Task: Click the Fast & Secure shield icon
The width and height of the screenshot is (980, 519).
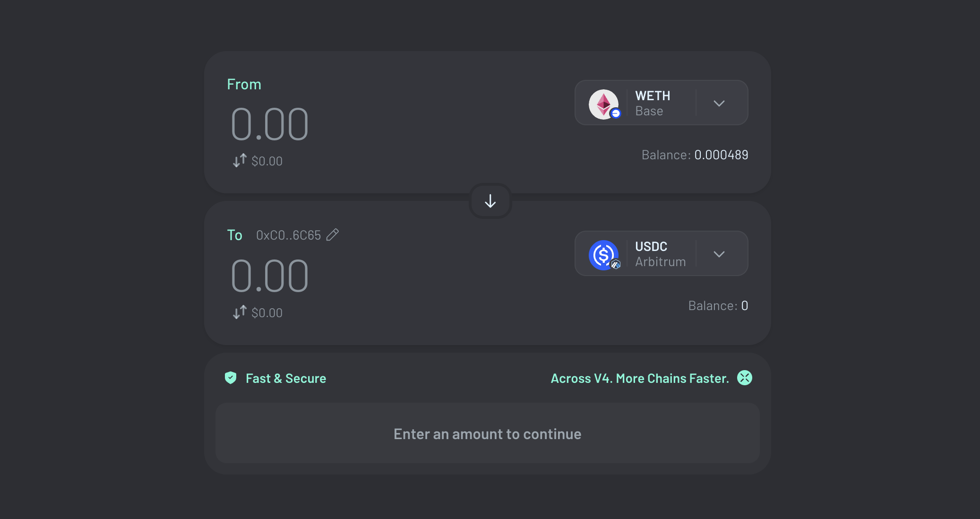Action: pos(231,378)
